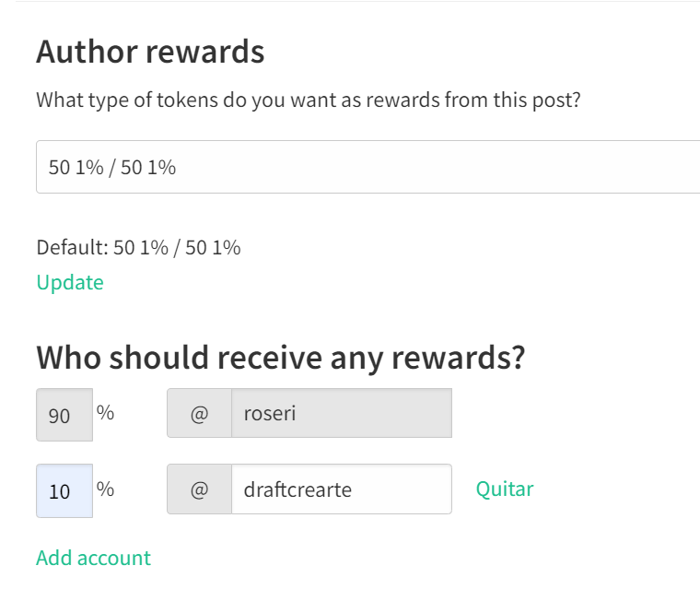Click the Add account link
Screen dimensions: 700x601
pyautogui.click(x=93, y=558)
